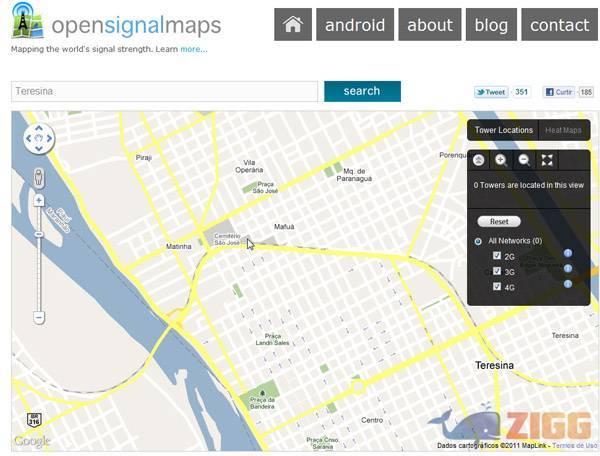Click the Facebook Curtir button

[559, 92]
